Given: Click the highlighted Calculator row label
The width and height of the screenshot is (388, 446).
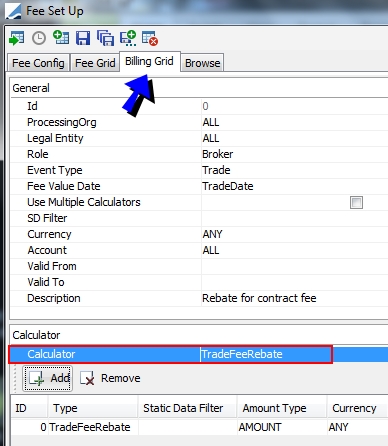Looking at the screenshot, I should [x=51, y=354].
